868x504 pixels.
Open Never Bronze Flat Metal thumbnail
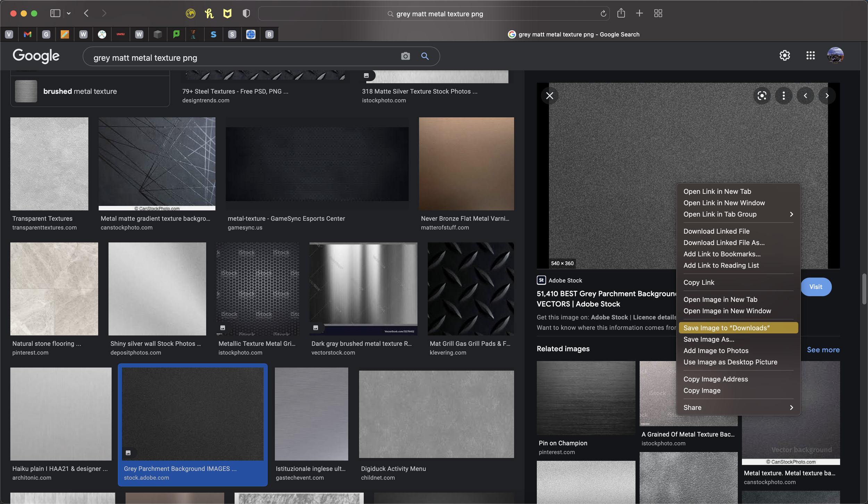466,164
